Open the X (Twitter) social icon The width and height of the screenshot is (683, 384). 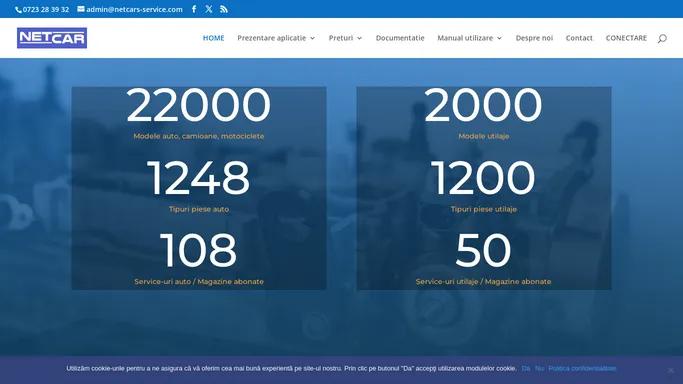tap(209, 9)
